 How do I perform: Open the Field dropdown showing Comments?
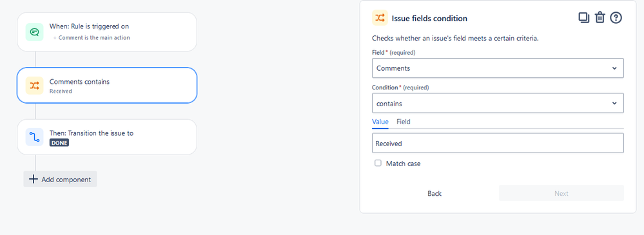[x=498, y=68]
